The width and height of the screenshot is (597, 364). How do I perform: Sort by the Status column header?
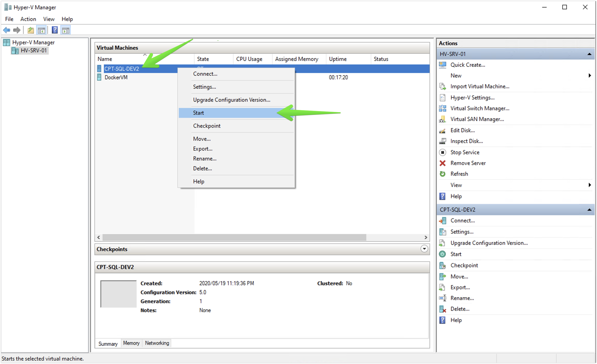tap(400, 59)
